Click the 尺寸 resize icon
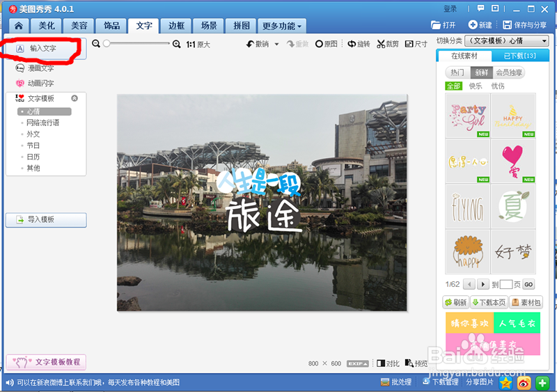The height and width of the screenshot is (392, 557). pyautogui.click(x=409, y=44)
